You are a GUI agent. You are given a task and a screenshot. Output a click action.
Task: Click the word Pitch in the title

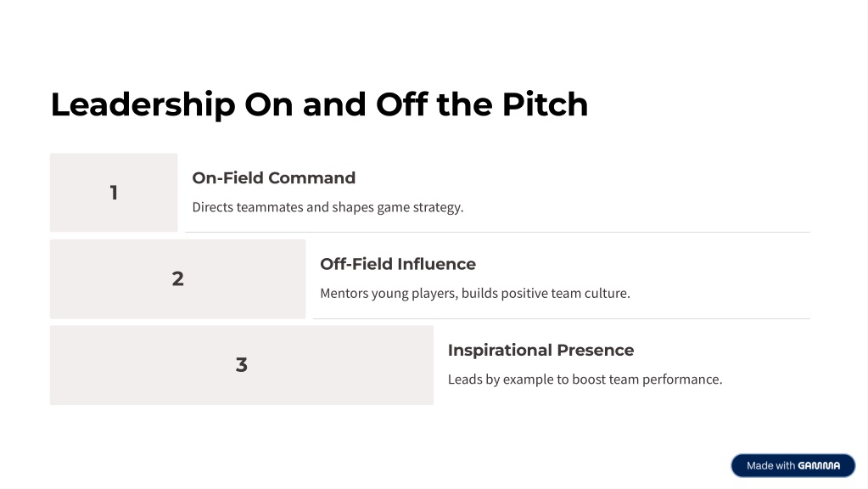click(x=545, y=104)
